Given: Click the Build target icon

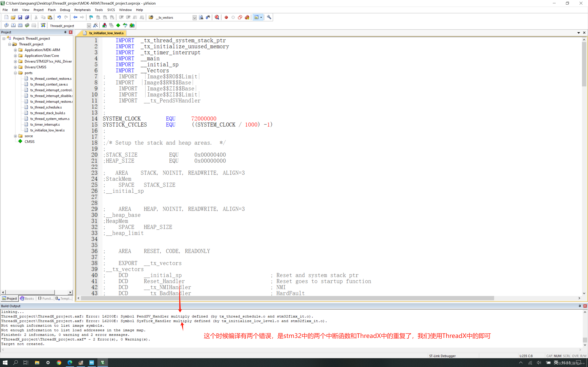Looking at the screenshot, I should [13, 25].
